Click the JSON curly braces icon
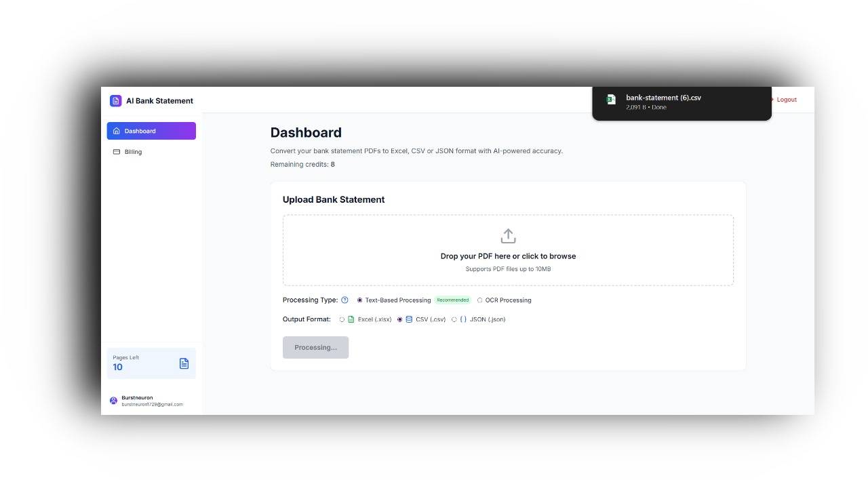This screenshot has width=868, height=480. [x=463, y=319]
